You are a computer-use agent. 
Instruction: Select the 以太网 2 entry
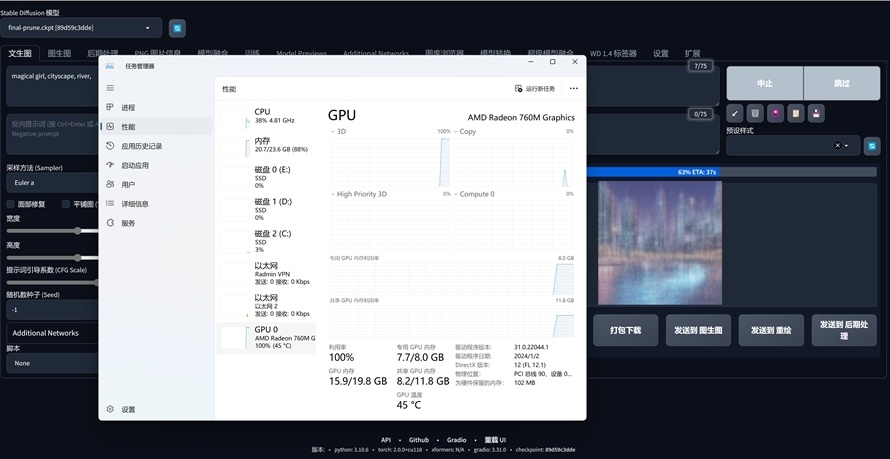(266, 305)
